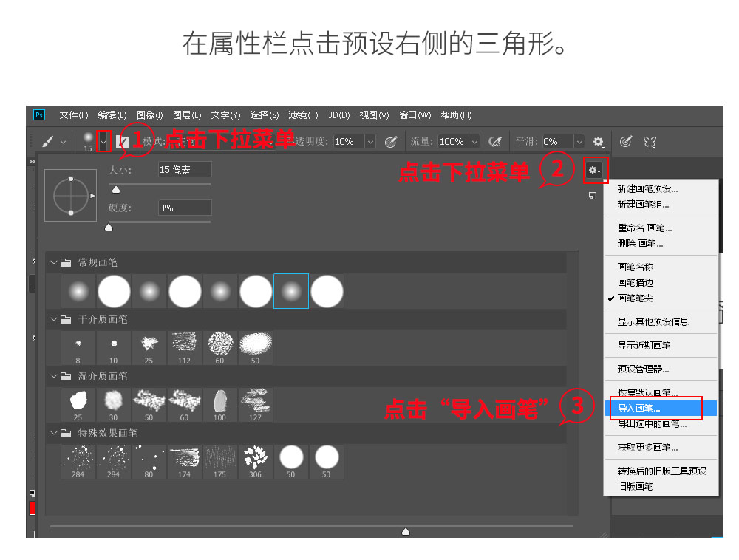Select first soft round brush in 常规画笔
The image size is (739, 560).
[x=79, y=291]
